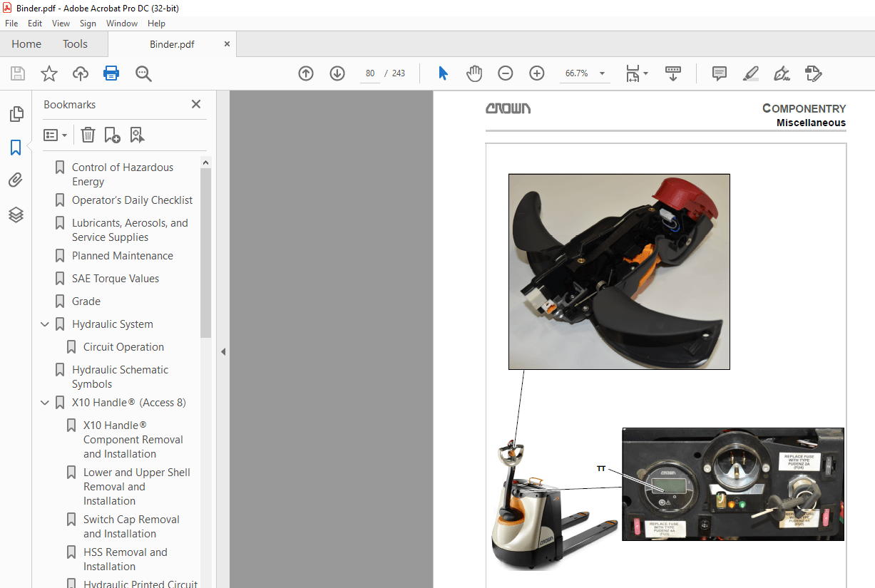Delete the selected bookmark with trash icon
Image resolution: width=875 pixels, height=588 pixels.
click(x=88, y=135)
